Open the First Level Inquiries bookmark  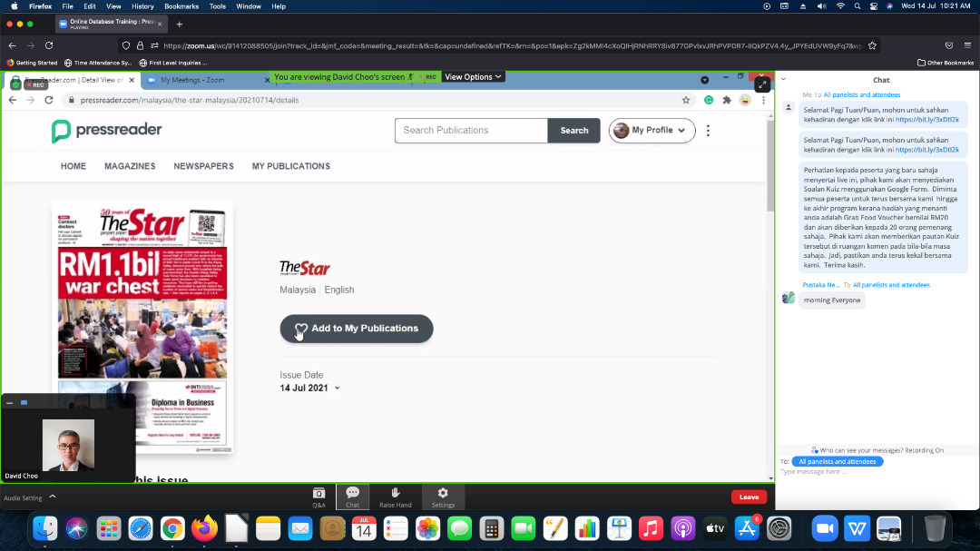(x=173, y=63)
